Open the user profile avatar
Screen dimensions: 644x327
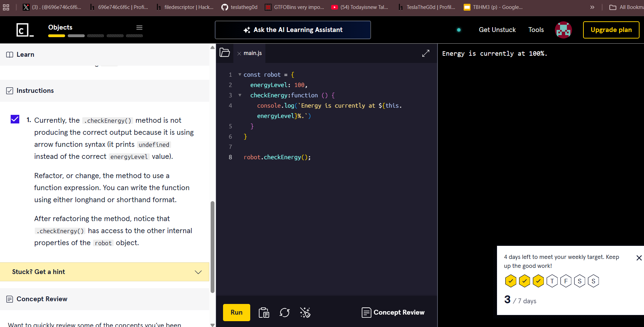(563, 30)
